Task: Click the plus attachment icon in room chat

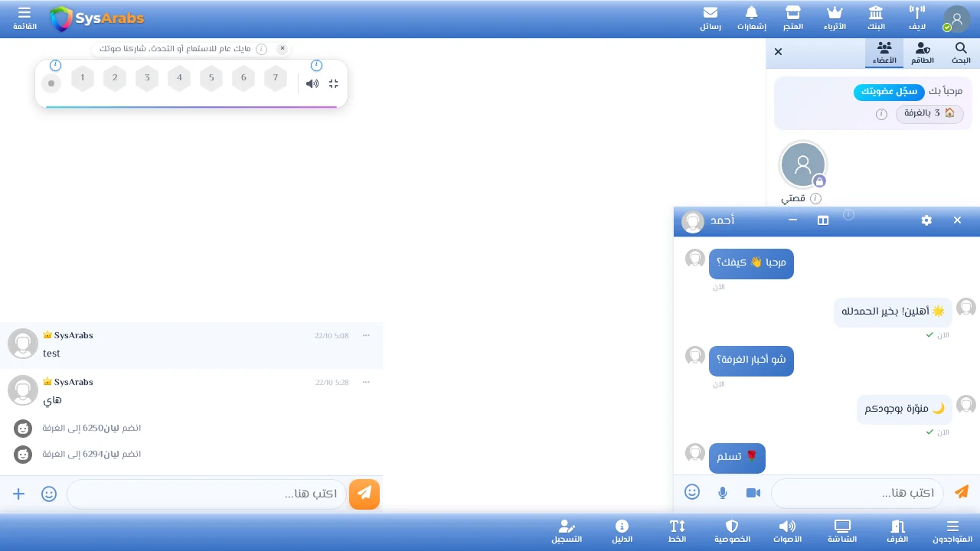Action: tap(19, 494)
